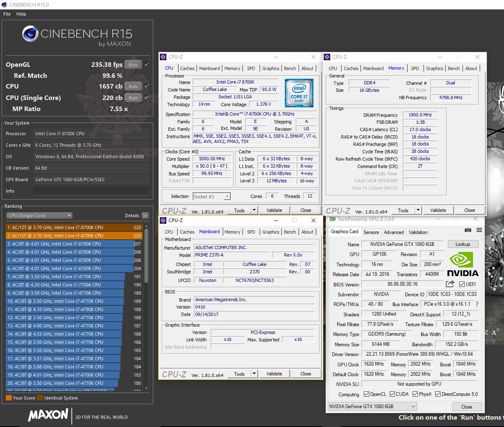Open the Socket #1 selection dropdown in CPU-Z
This screenshot has height=427, width=504.
tap(228, 196)
